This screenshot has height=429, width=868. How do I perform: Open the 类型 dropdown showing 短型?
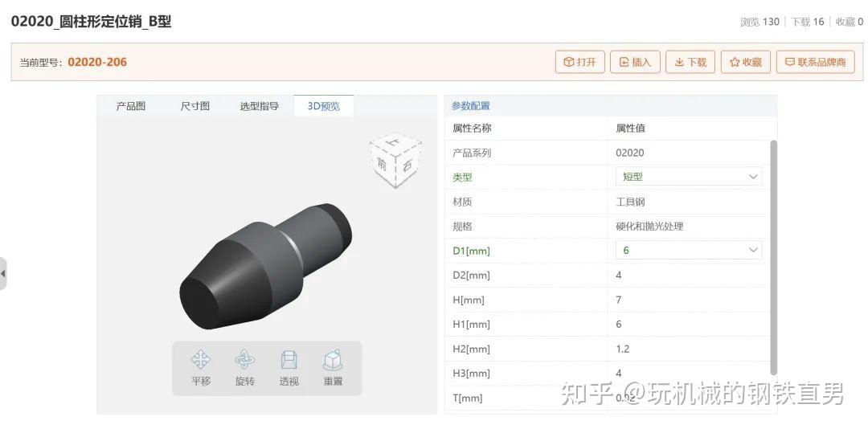pos(689,177)
